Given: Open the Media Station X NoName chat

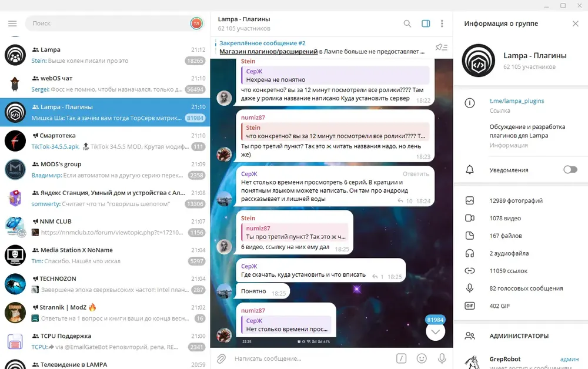Looking at the screenshot, I should click(105, 256).
